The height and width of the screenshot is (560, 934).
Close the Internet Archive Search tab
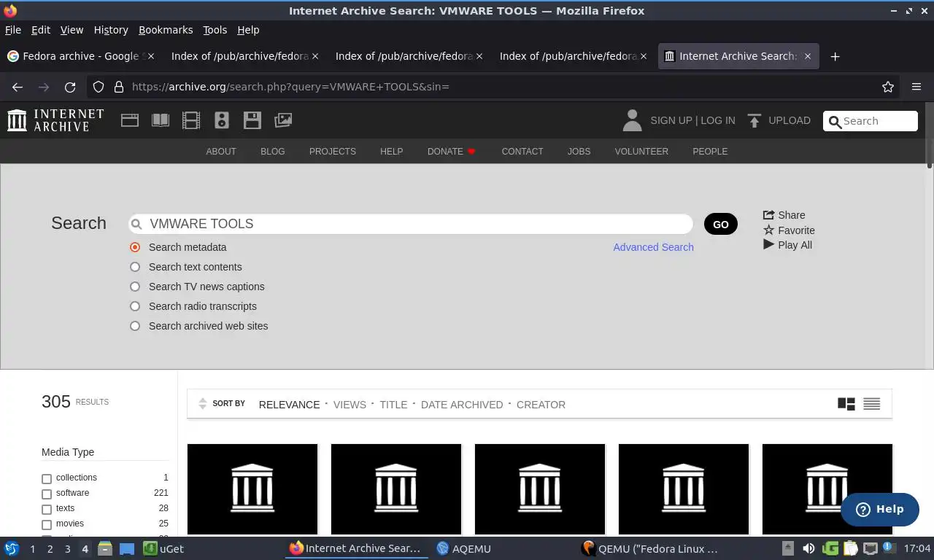[x=808, y=56]
